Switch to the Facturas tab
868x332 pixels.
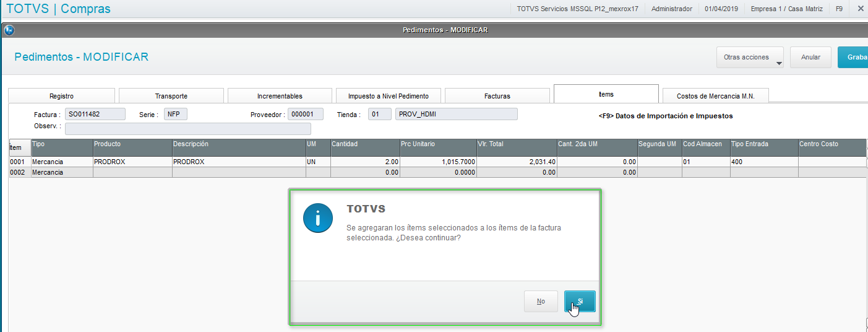click(497, 96)
